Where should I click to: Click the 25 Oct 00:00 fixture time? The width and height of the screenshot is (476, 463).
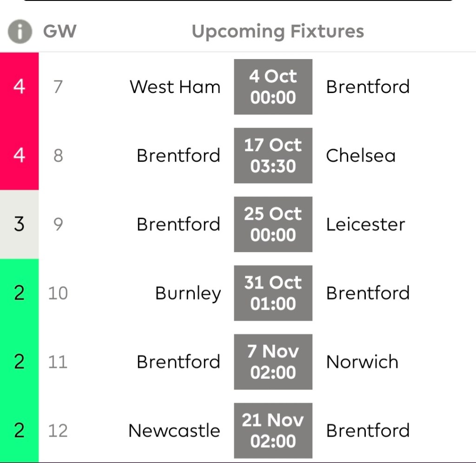273,224
